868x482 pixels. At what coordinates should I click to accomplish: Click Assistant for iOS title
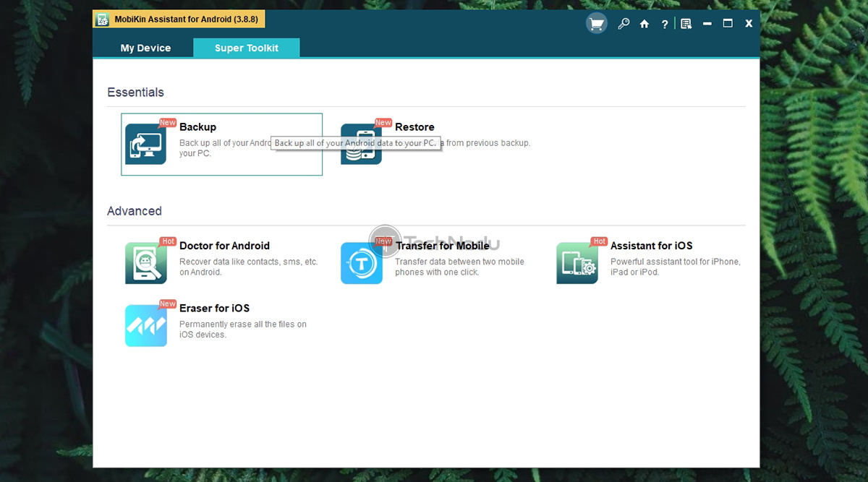tap(651, 246)
